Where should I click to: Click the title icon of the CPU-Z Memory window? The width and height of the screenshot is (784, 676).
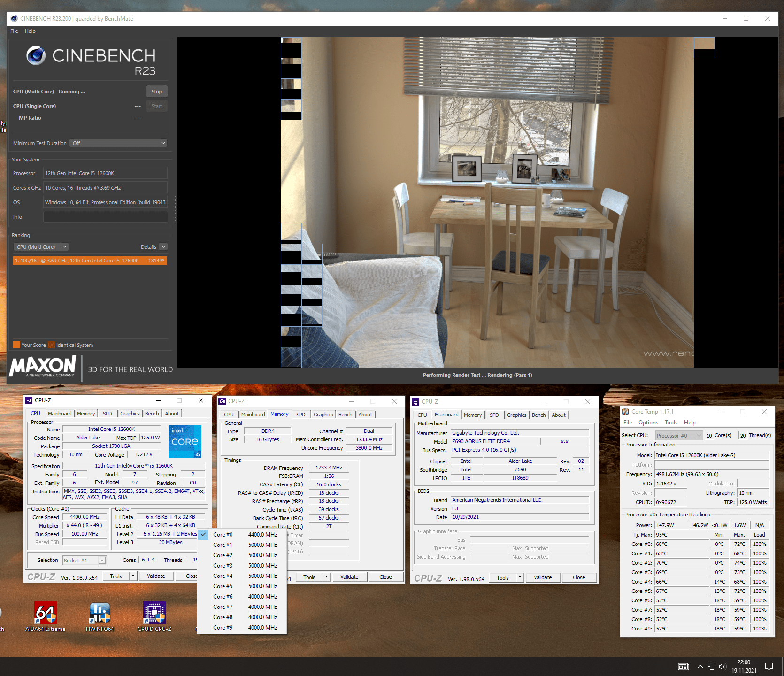coord(223,401)
